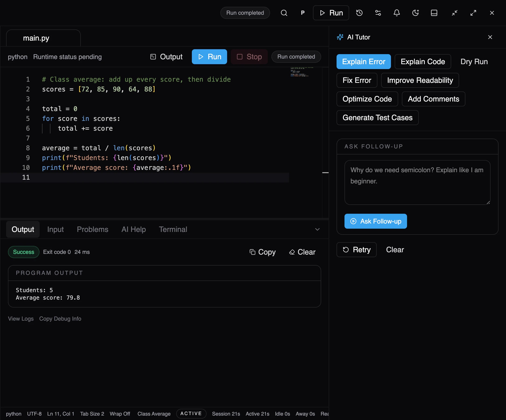Viewport: 506px width, 420px height.
Task: Click Explain Error button
Action: pyautogui.click(x=364, y=62)
